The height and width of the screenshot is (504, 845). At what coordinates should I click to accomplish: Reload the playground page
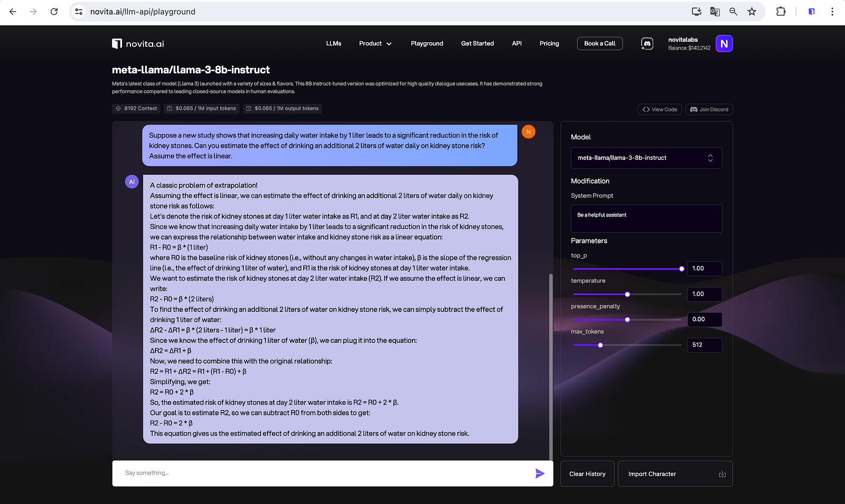(x=54, y=12)
